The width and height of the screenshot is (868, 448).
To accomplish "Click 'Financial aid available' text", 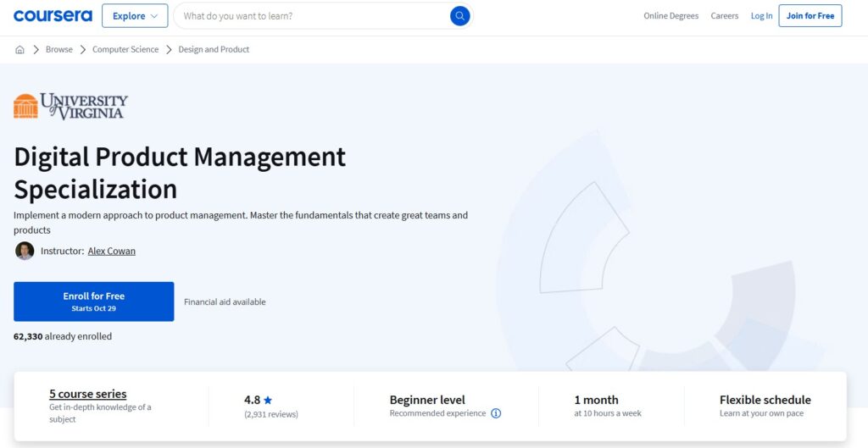I will (225, 302).
